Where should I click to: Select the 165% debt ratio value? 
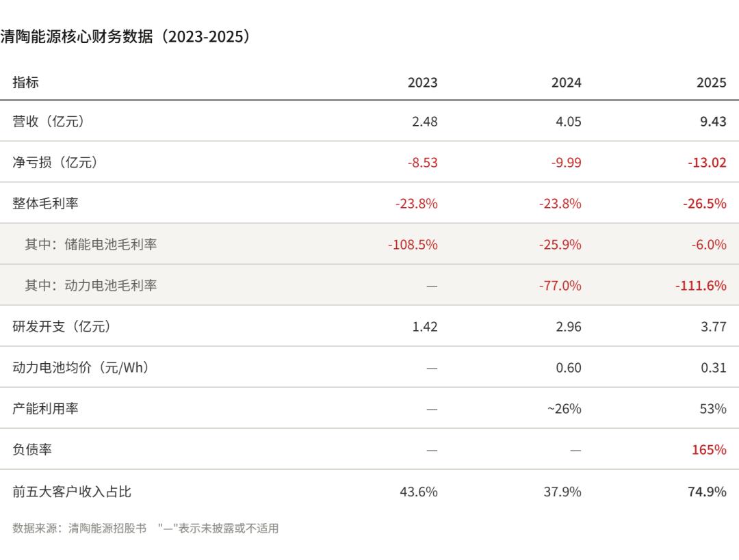pos(709,450)
